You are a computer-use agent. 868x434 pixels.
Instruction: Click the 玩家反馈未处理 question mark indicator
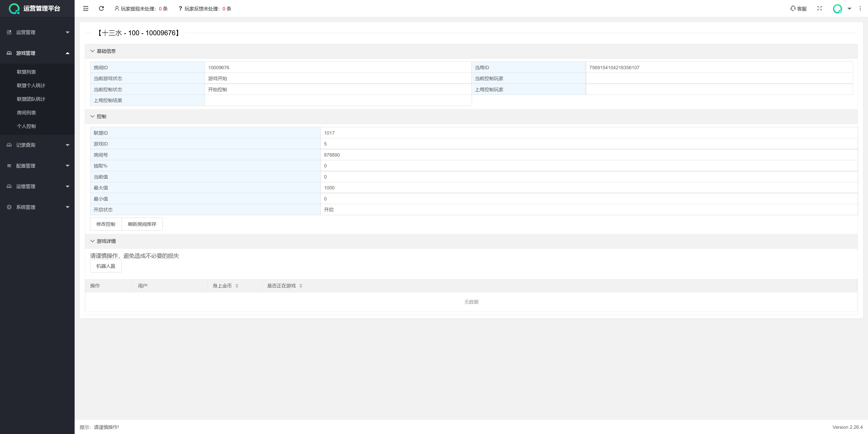[x=180, y=8]
